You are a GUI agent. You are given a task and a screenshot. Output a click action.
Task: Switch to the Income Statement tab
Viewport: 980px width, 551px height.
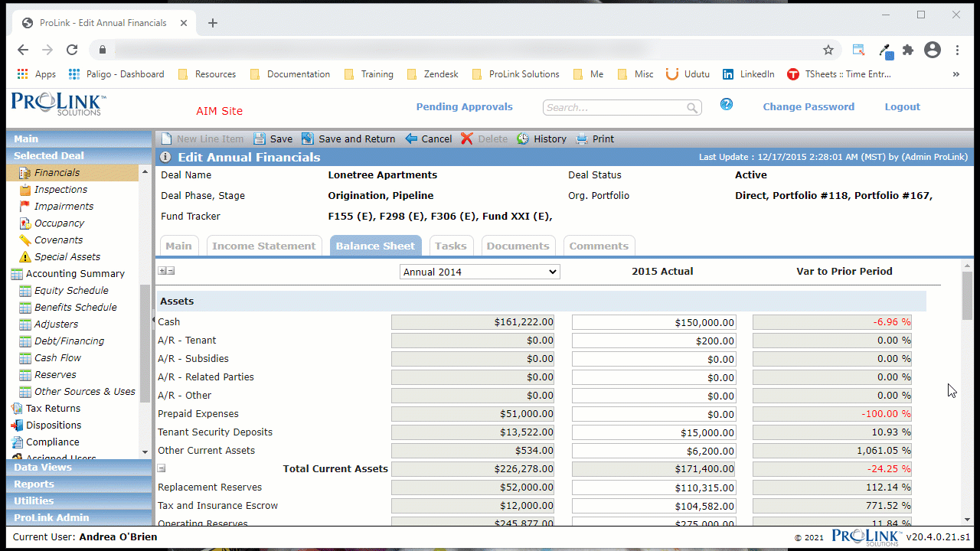pyautogui.click(x=264, y=246)
